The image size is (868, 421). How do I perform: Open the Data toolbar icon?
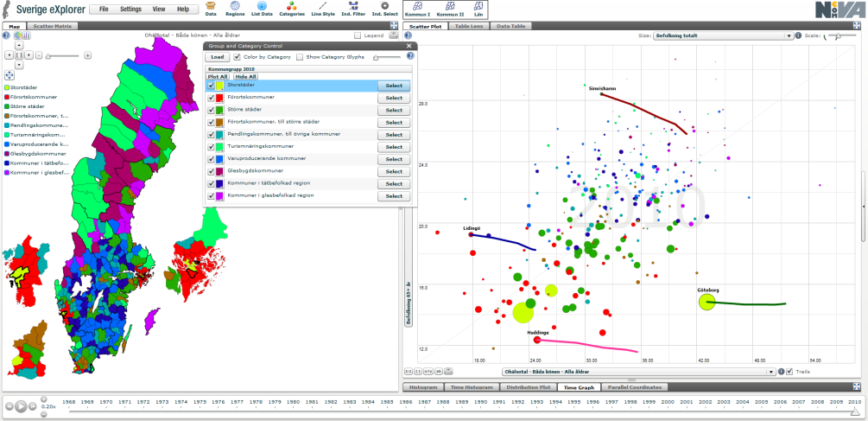coord(211,9)
